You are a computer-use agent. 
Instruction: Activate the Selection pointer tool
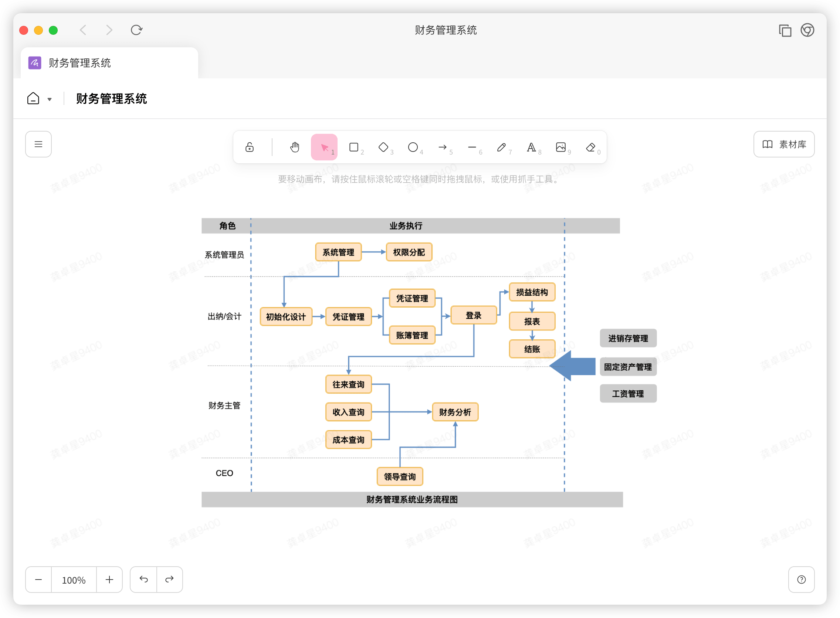coord(324,147)
